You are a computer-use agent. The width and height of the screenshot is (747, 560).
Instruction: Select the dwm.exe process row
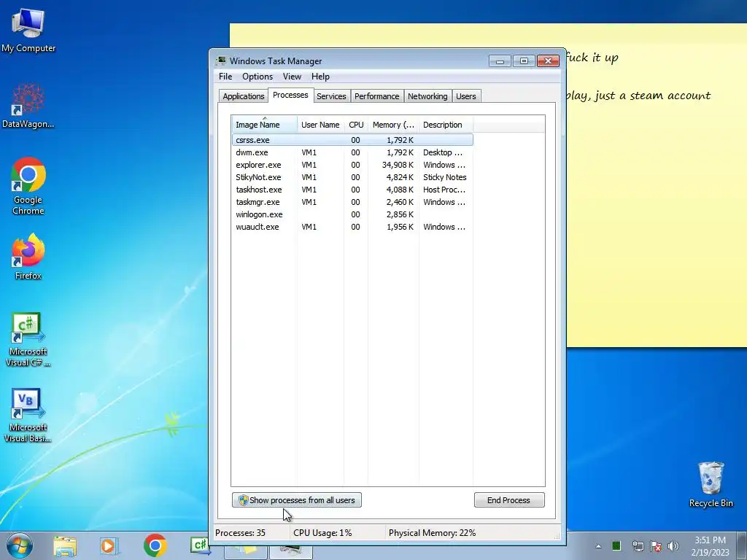[x=352, y=152]
